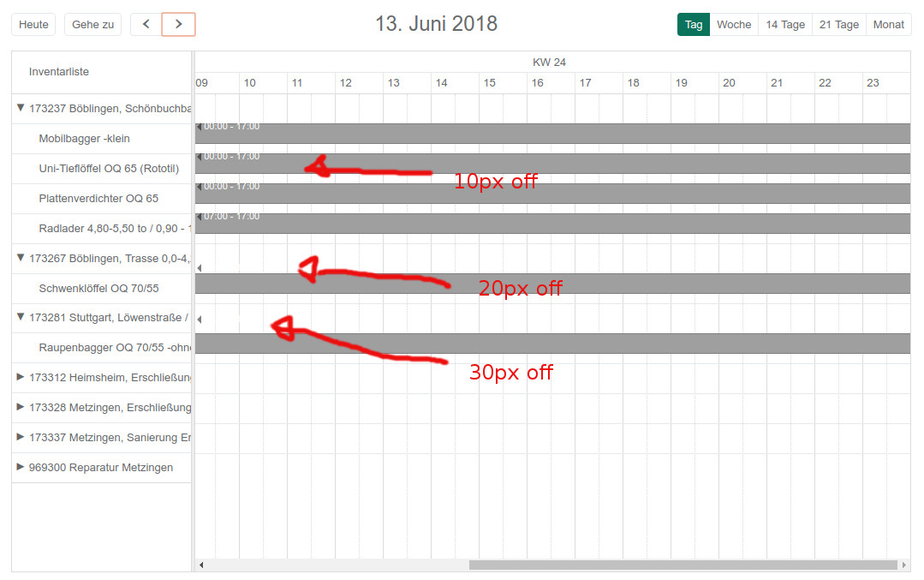Click the right arrow of the horizontal scrollbar
Viewport: 924px width, 580px height.
[905, 565]
